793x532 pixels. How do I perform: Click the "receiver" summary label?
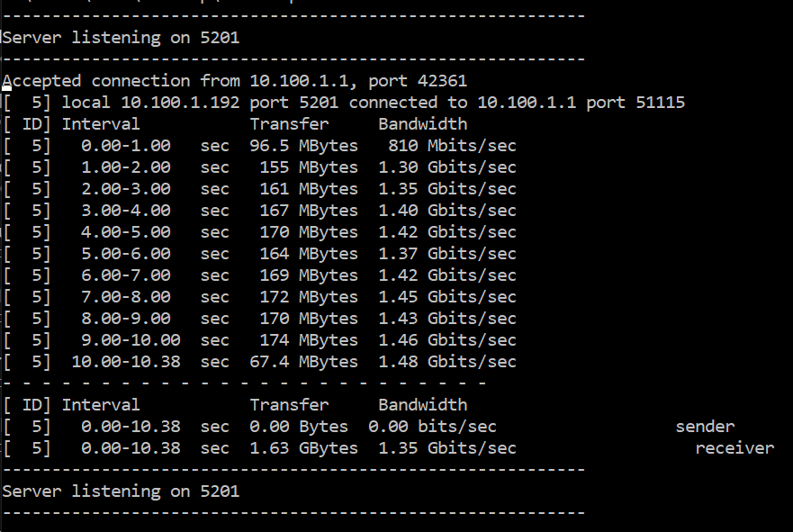734,448
